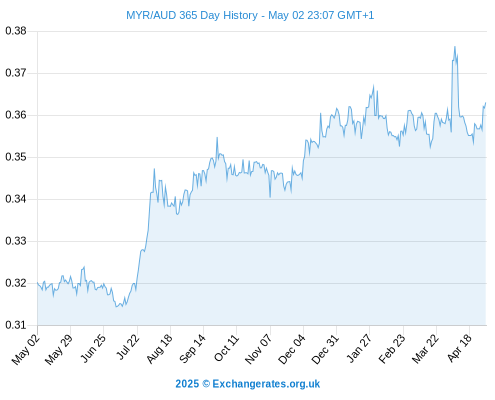Click the highest peak of the rate line

[455, 47]
